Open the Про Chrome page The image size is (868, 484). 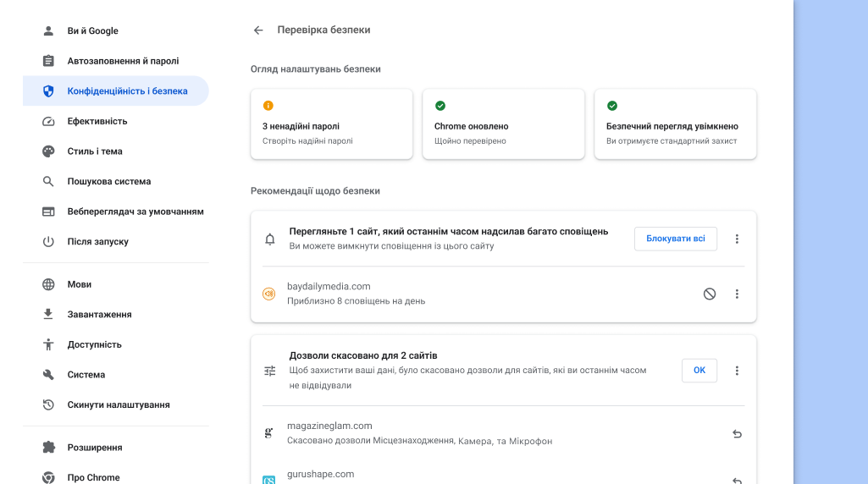tap(116, 477)
